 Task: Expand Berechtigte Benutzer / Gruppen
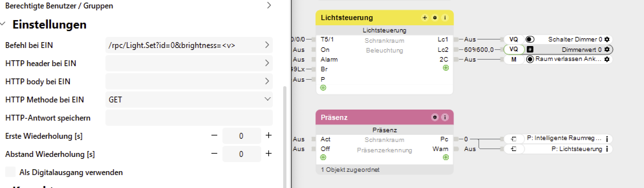pos(269,6)
